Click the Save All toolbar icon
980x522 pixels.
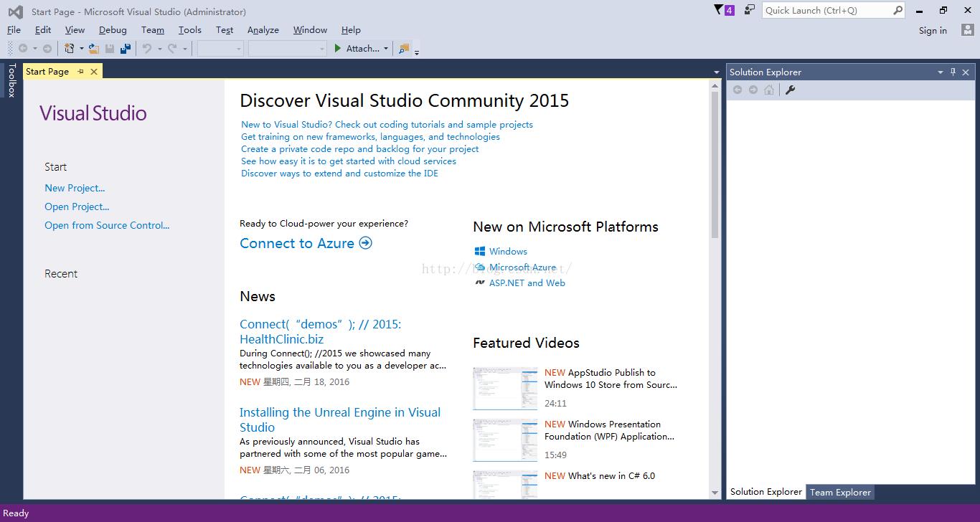click(126, 49)
